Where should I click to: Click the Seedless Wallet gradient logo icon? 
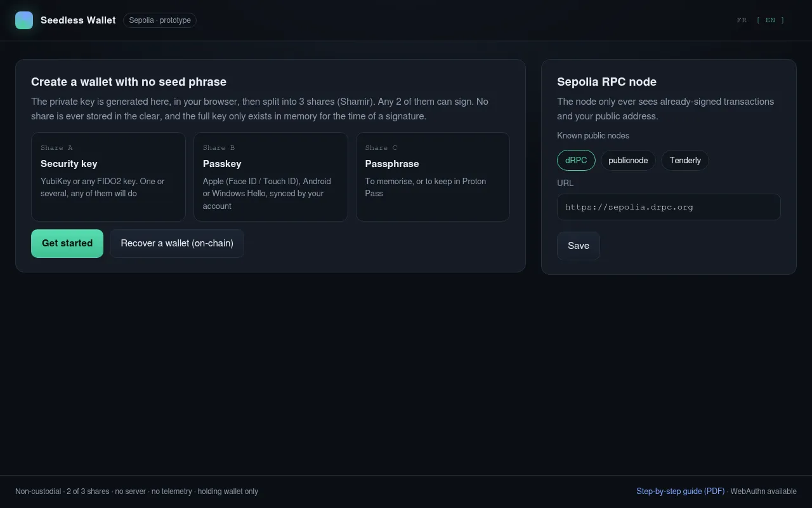click(24, 20)
